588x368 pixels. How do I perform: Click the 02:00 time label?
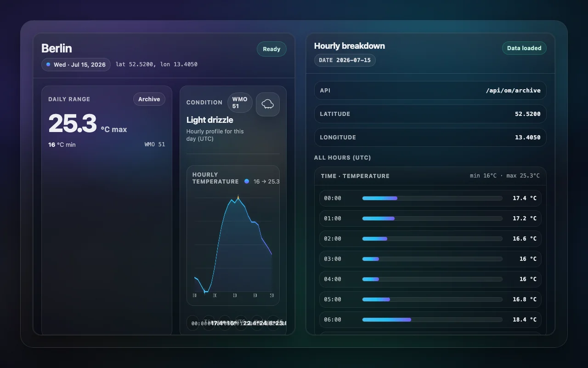coord(333,239)
